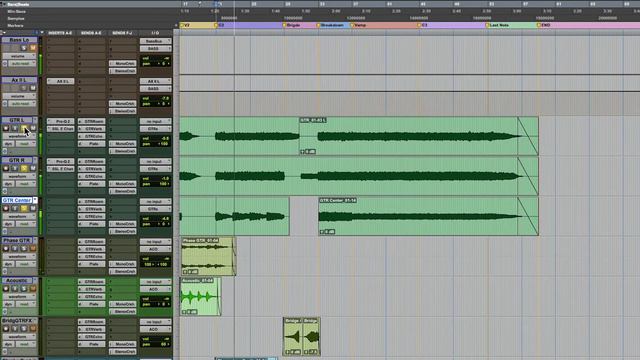Unmute the Phase GTR track

pyautogui.click(x=33, y=248)
